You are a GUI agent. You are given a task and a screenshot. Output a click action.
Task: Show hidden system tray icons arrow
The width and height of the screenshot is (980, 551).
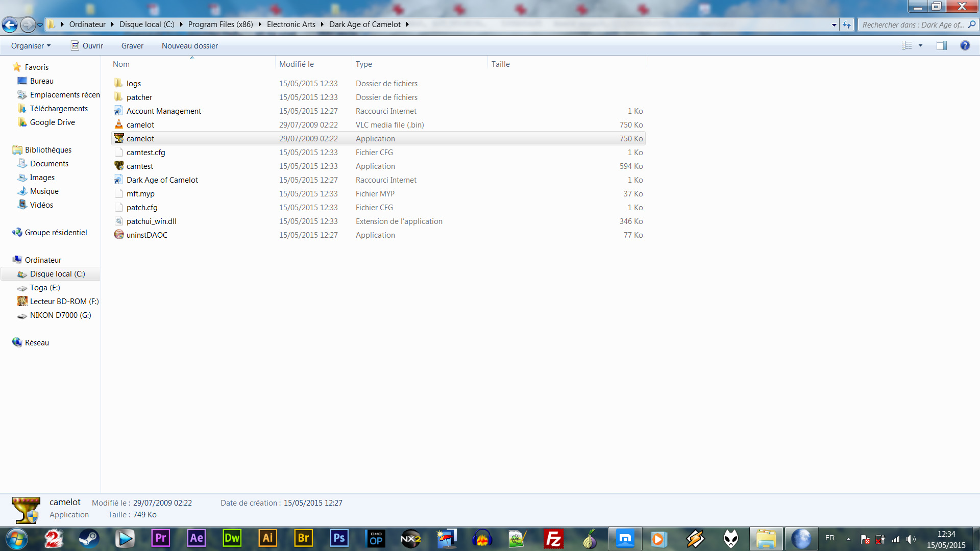[848, 539]
